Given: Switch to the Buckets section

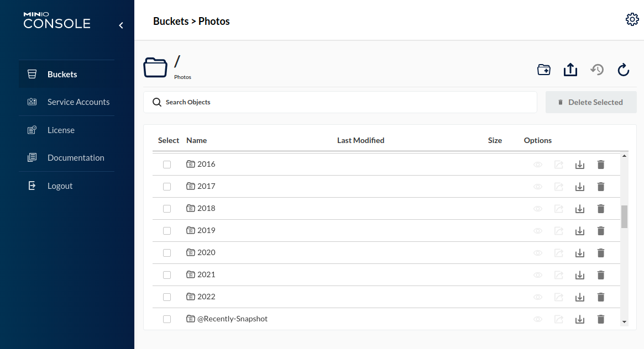Looking at the screenshot, I should 62,74.
